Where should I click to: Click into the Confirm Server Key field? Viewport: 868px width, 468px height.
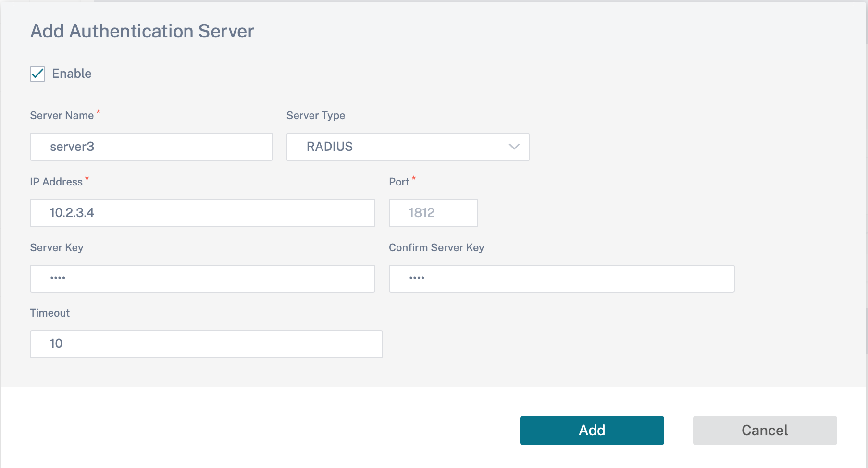pos(561,279)
